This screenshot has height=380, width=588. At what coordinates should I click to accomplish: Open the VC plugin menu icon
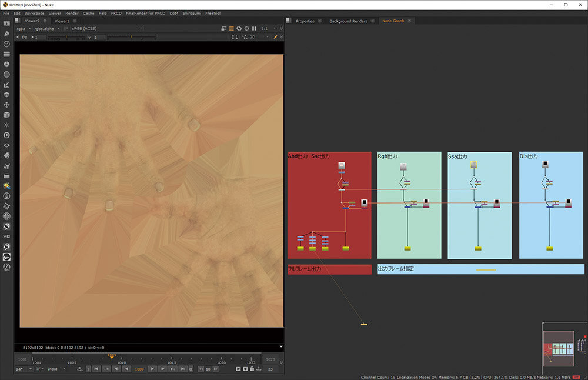point(6,236)
